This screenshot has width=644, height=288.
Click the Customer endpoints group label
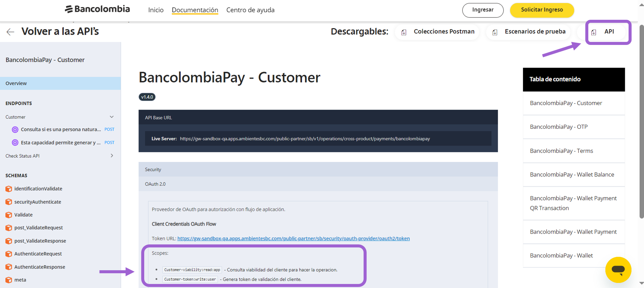[15, 117]
